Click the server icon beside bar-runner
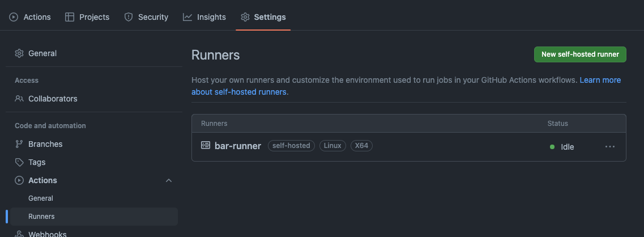This screenshot has height=237, width=644. click(206, 145)
